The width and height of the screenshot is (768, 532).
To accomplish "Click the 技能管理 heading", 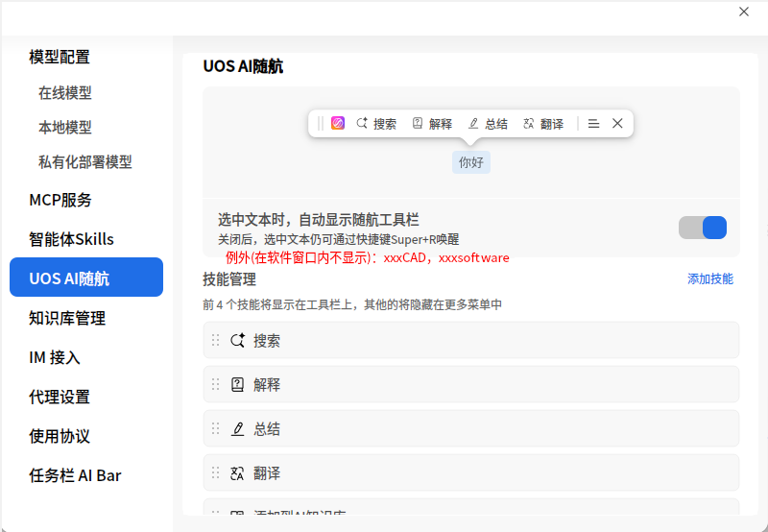I will tap(229, 279).
